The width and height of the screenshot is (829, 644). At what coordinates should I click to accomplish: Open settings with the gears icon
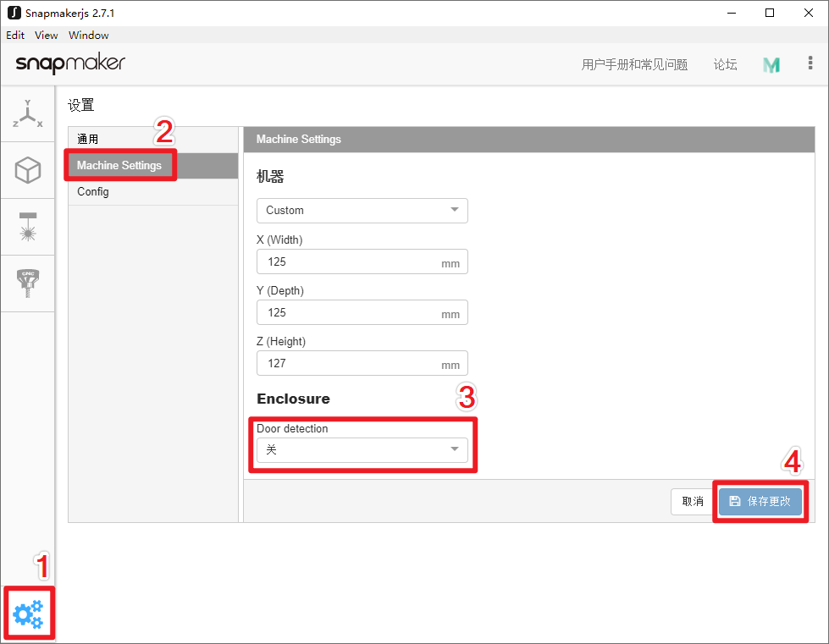tap(28, 614)
